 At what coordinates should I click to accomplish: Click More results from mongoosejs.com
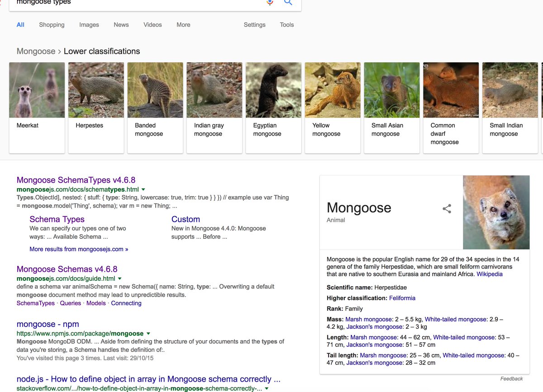[x=79, y=249]
